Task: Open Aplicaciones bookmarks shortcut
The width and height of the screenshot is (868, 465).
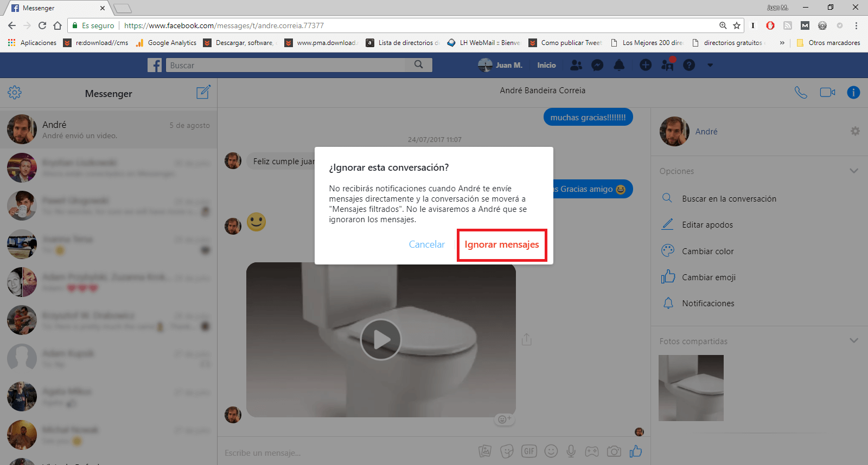Action: pos(33,43)
